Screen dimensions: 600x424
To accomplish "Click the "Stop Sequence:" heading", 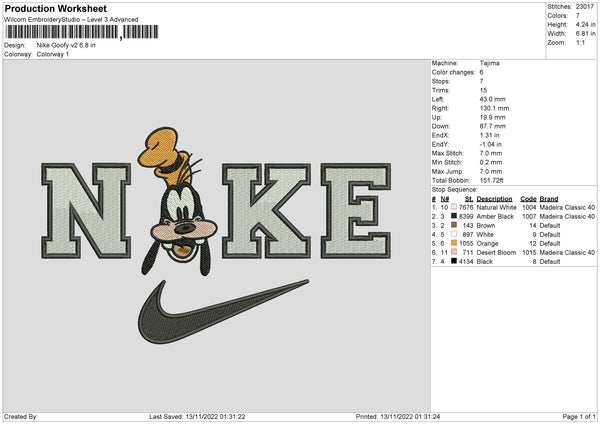I will click(x=455, y=190).
